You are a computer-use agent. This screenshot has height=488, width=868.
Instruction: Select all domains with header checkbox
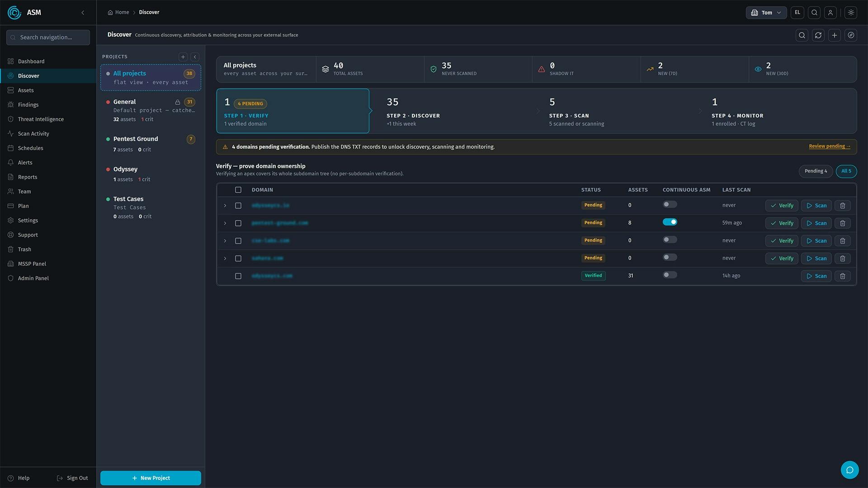click(x=238, y=190)
